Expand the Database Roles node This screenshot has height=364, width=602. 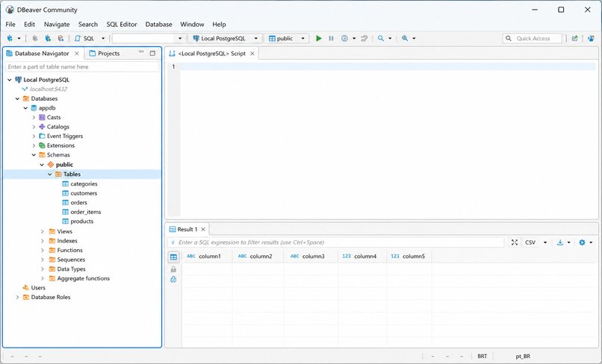point(17,298)
